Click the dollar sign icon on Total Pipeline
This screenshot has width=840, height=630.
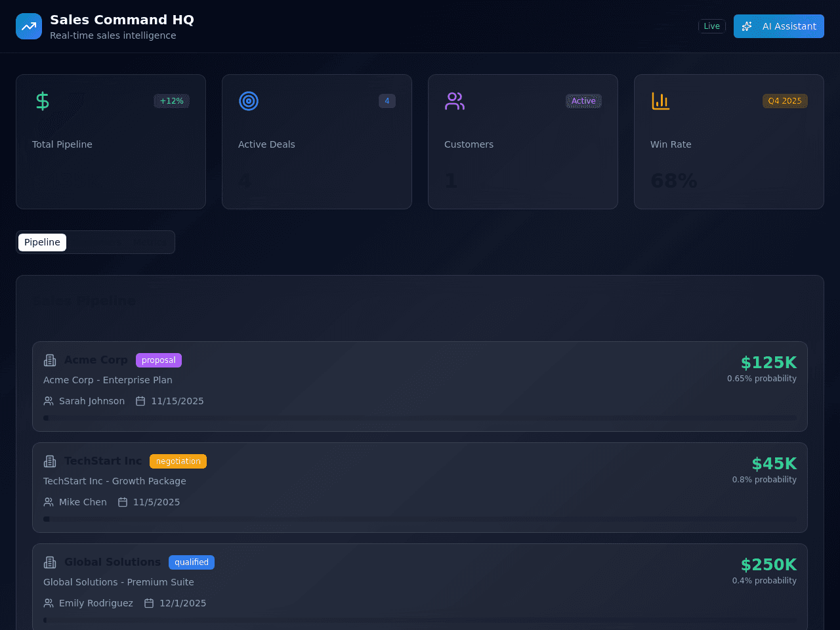[x=43, y=101]
